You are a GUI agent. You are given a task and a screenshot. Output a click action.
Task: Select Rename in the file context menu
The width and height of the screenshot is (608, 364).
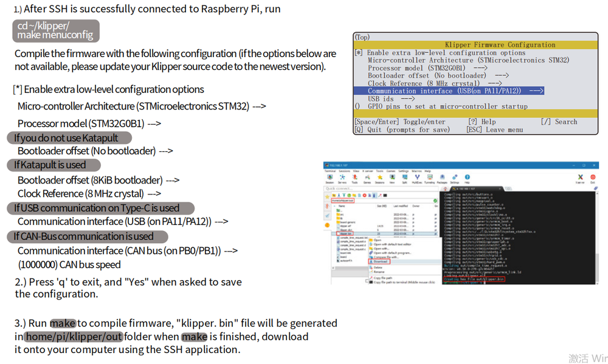379,272
